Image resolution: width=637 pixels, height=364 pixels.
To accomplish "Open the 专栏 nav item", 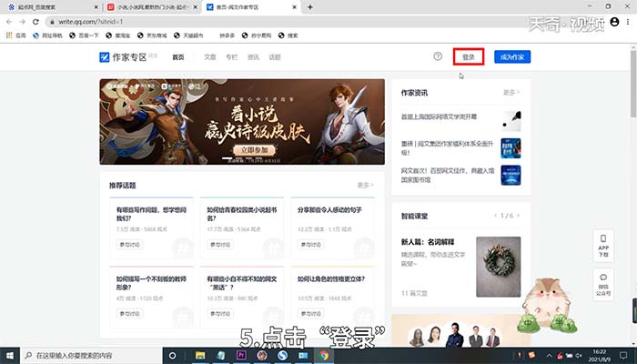I will [x=231, y=57].
